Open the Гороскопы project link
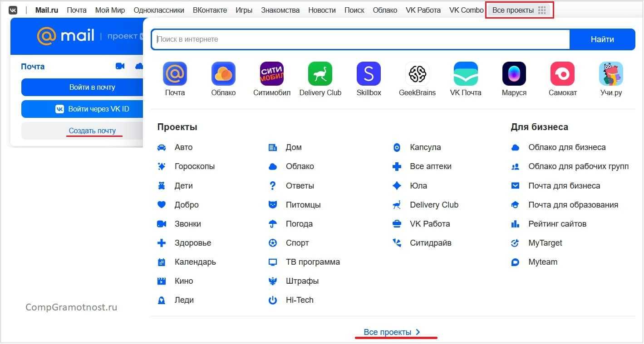The width and height of the screenshot is (644, 344). (x=194, y=166)
